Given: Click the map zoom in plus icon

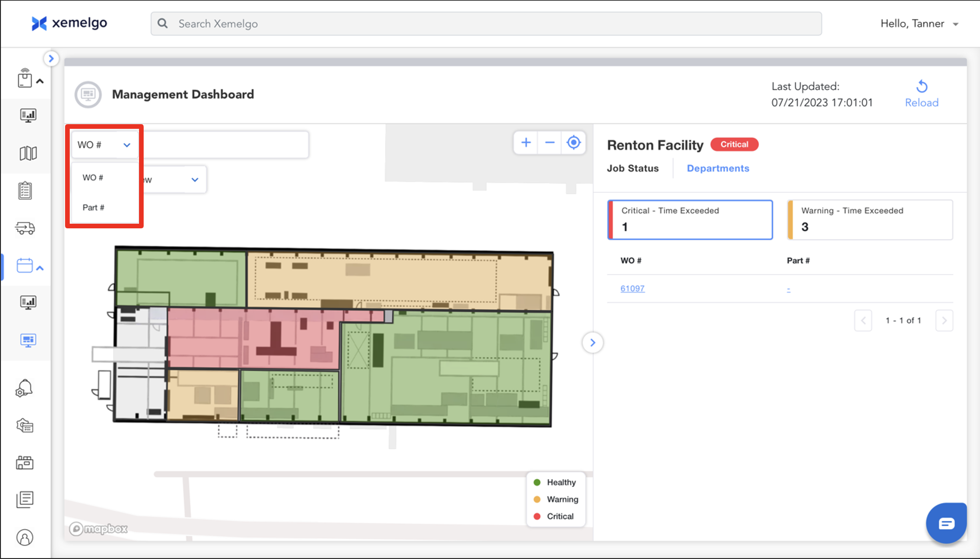Looking at the screenshot, I should coord(526,143).
